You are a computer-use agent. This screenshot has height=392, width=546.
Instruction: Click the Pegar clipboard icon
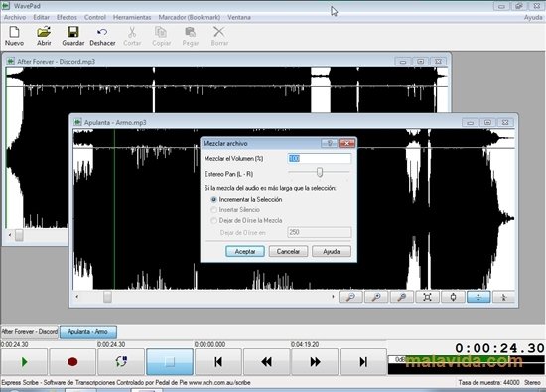click(191, 32)
